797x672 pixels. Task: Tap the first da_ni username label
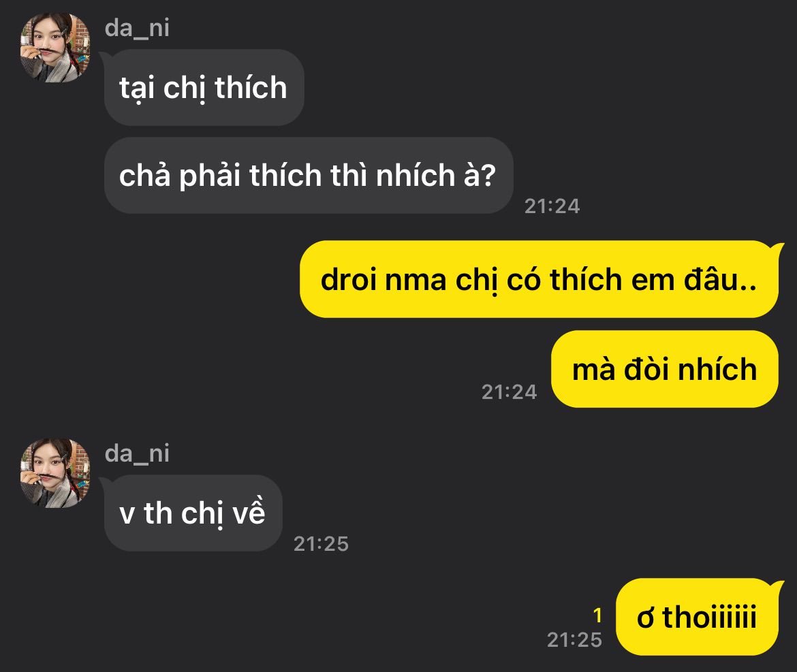click(x=137, y=28)
